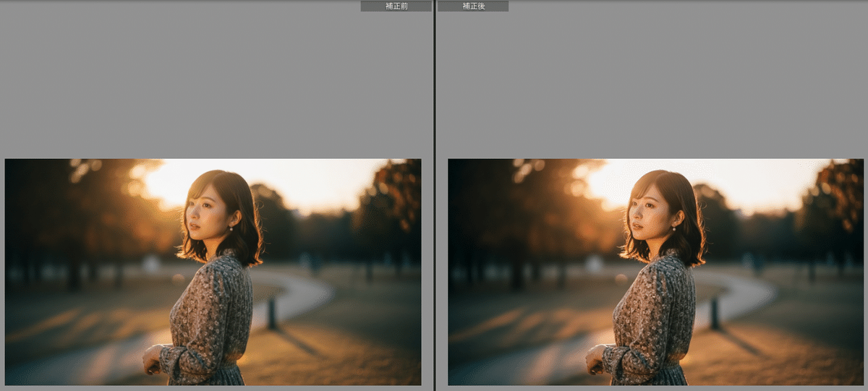Image resolution: width=868 pixels, height=391 pixels.
Task: Click the bollard post in the after image
Action: point(715,314)
